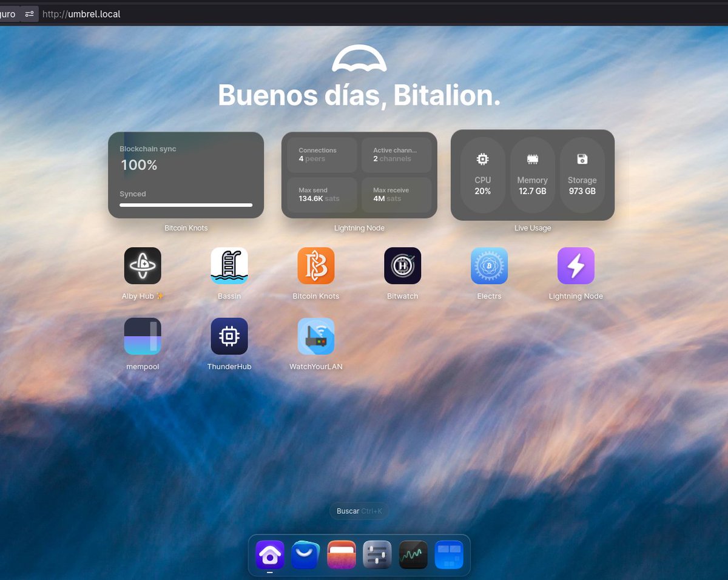Open the App Store from the dock
The height and width of the screenshot is (580, 728).
click(306, 555)
